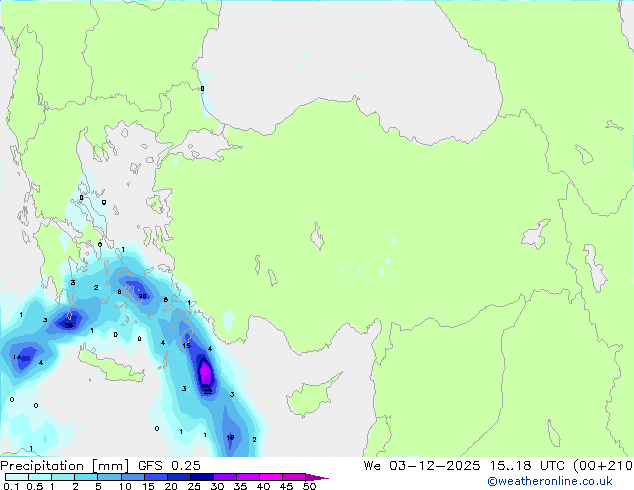Click the legend swatch between 30 and 35

pos(225,477)
